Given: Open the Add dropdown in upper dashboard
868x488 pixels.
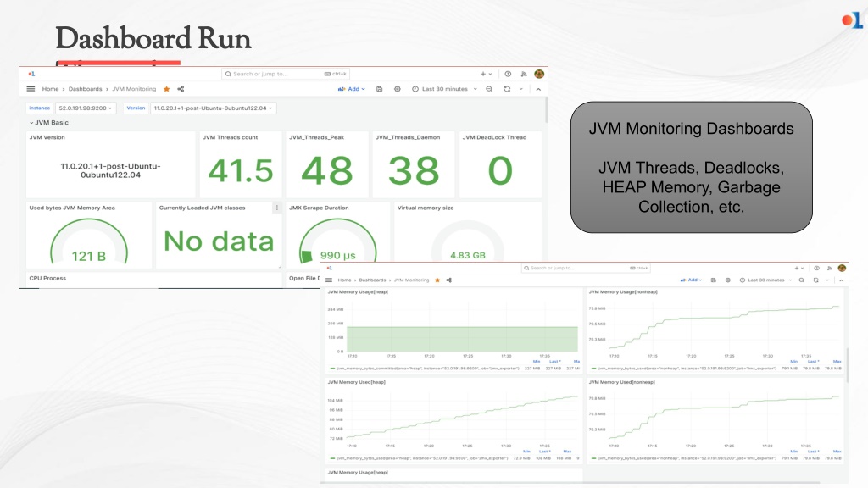Looking at the screenshot, I should [x=352, y=88].
